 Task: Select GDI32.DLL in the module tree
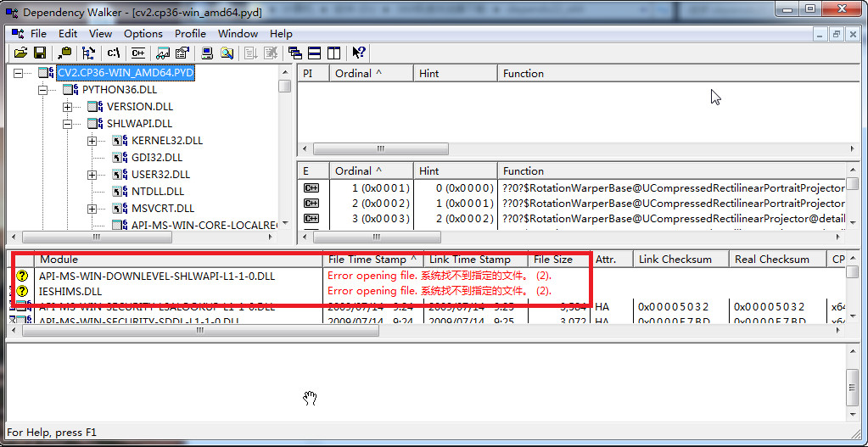coord(157,158)
